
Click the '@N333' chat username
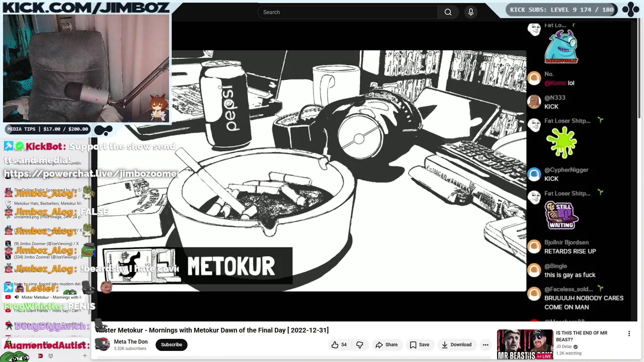[x=555, y=98]
